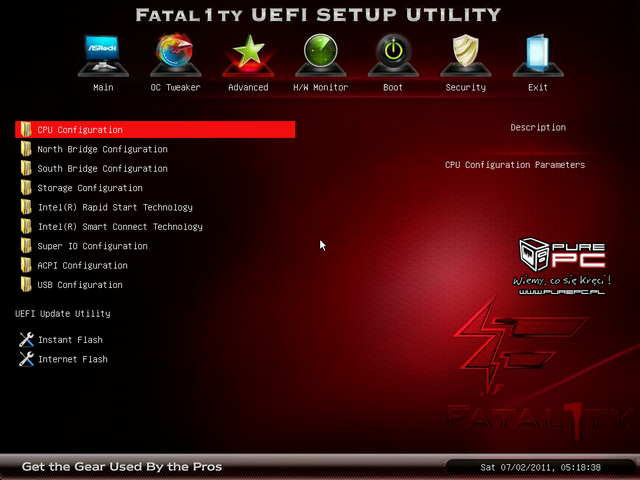Open the Security tab label

pos(466,87)
